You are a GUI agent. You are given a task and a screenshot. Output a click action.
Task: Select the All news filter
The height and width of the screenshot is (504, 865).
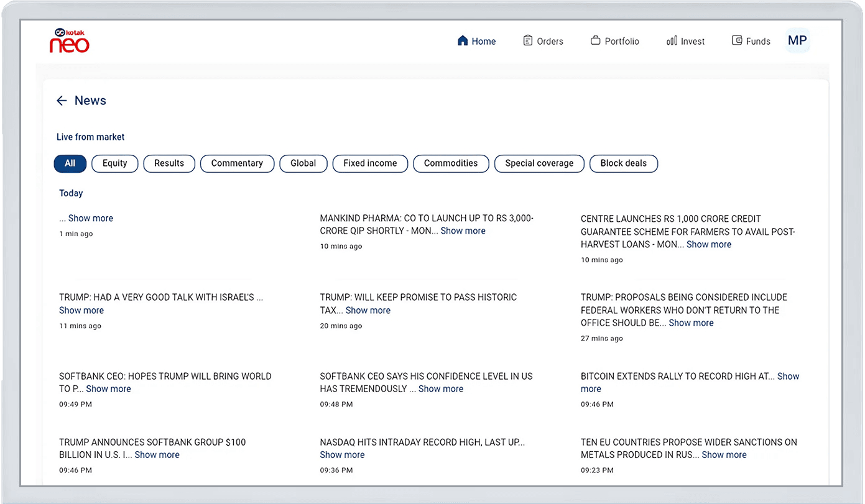click(70, 163)
